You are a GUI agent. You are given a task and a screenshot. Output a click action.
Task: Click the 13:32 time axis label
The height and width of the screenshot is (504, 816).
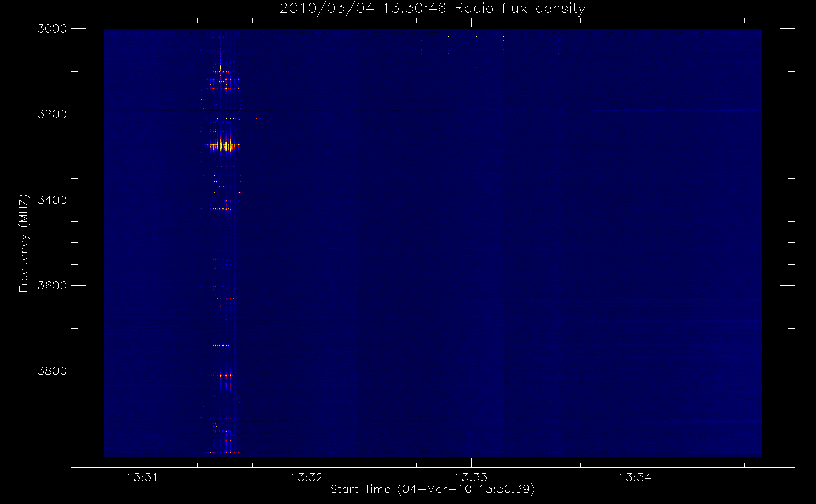[x=307, y=477]
